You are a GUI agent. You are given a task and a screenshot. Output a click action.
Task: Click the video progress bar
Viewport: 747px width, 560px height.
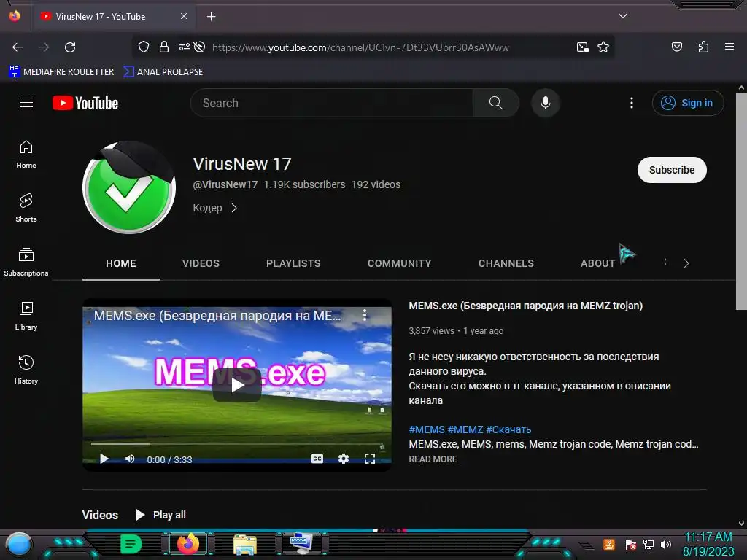coord(237,443)
